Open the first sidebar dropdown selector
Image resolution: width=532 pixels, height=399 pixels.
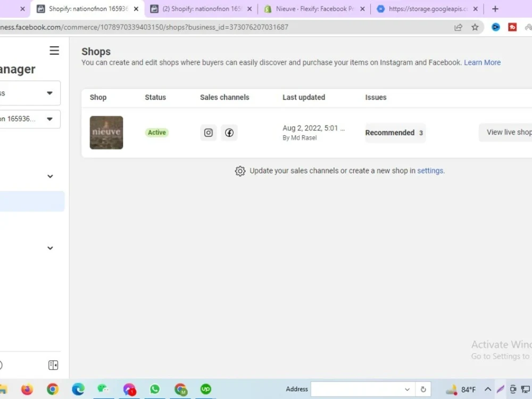[x=30, y=93]
